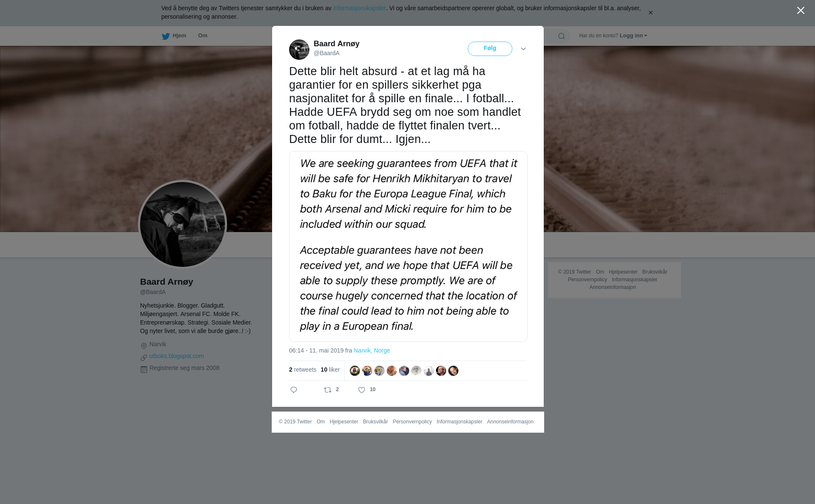The image size is (815, 504).
Task: Select the Om menu item in top bar
Action: (202, 36)
